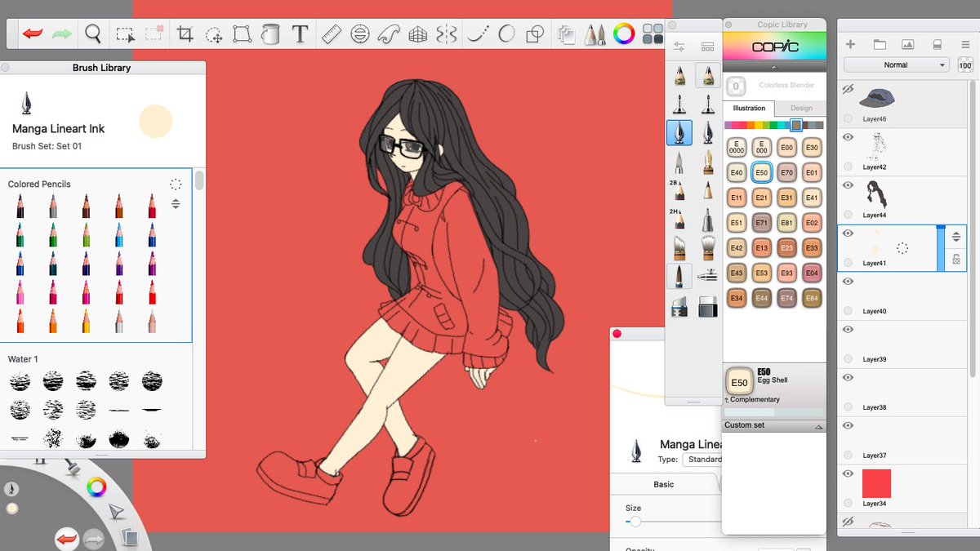Open the Draw Style shapes tool
980x551 pixels.
pyautogui.click(x=535, y=34)
